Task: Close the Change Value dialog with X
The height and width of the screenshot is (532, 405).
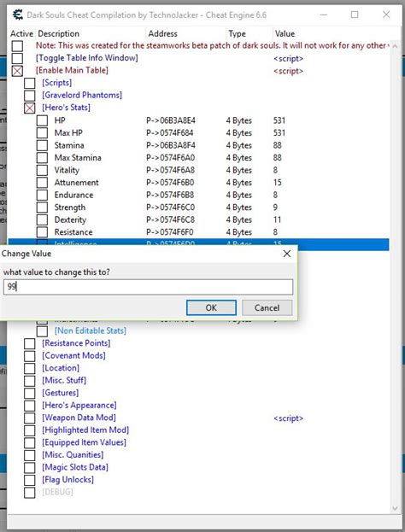Action: click(287, 254)
